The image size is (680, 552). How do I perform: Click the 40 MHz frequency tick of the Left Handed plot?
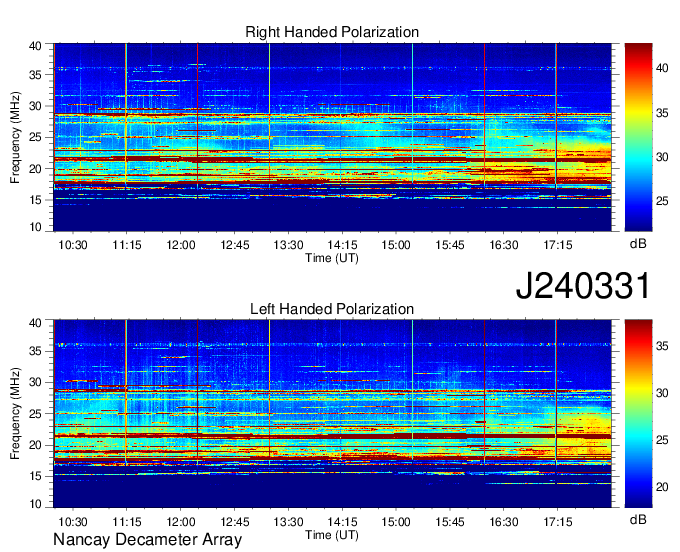pyautogui.click(x=35, y=323)
